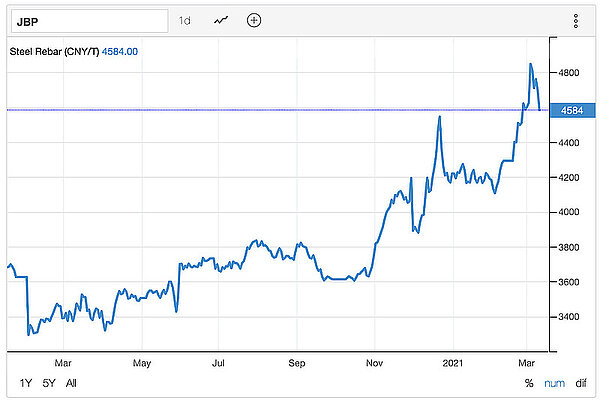Switch the scale to dif mode
Image resolution: width=600 pixels, height=401 pixels.
click(581, 383)
